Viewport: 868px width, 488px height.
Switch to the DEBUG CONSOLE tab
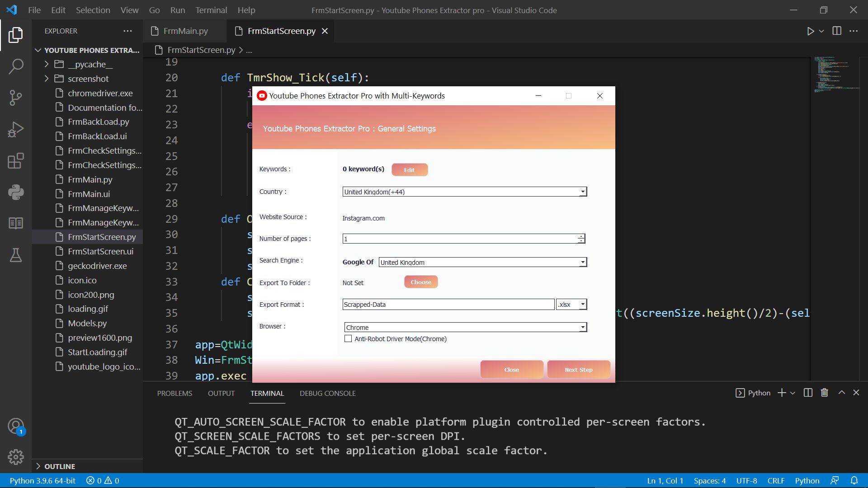(x=327, y=393)
